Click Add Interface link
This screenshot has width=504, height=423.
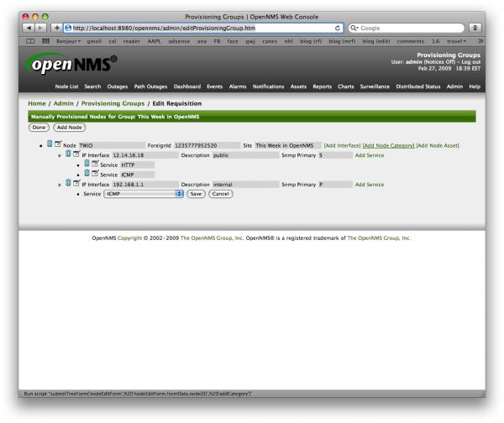click(342, 145)
